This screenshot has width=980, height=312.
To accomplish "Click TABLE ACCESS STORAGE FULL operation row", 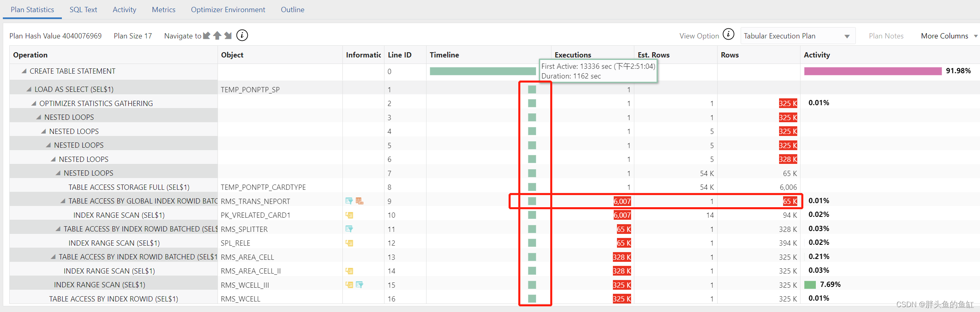I will (x=129, y=187).
